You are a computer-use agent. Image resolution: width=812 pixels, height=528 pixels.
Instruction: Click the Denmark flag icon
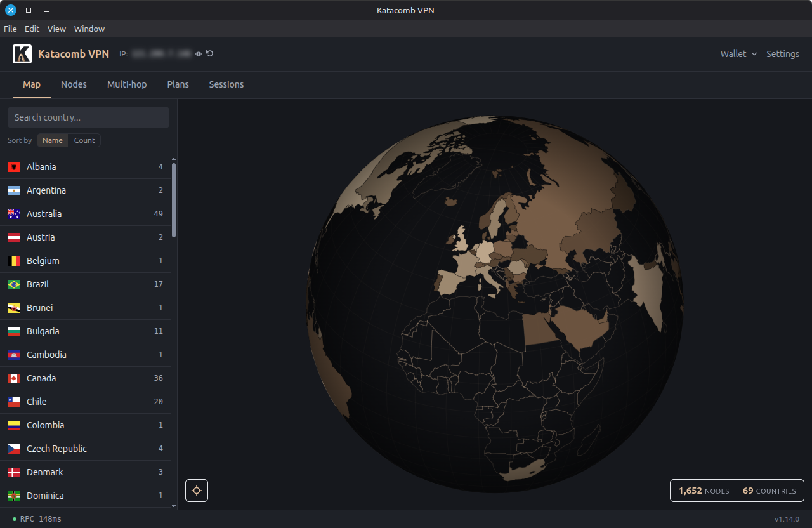click(14, 472)
